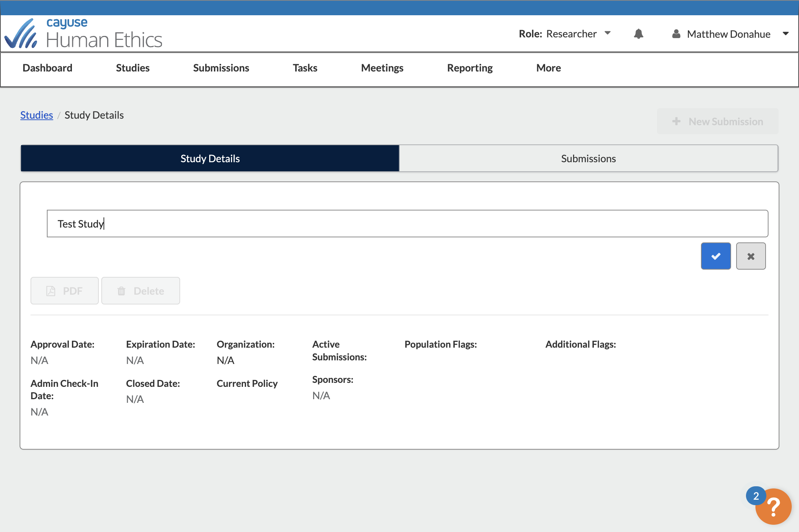The width and height of the screenshot is (799, 532).
Task: Click the Approval Date label
Action: point(62,344)
